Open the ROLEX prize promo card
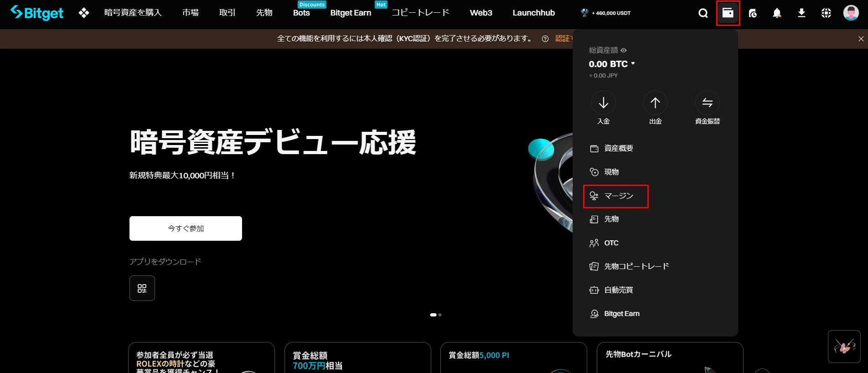This screenshot has width=868, height=373. (x=201, y=357)
